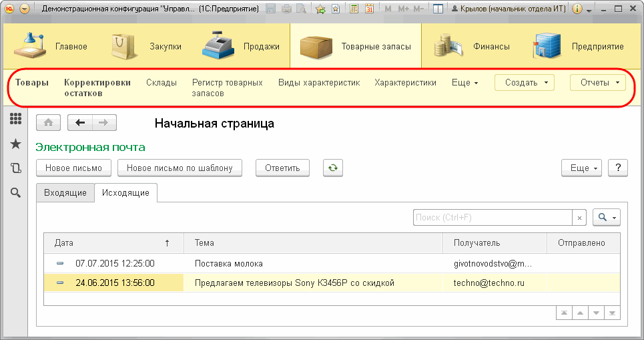Sort by the Дата column header
The height and width of the screenshot is (340, 644).
(x=113, y=243)
